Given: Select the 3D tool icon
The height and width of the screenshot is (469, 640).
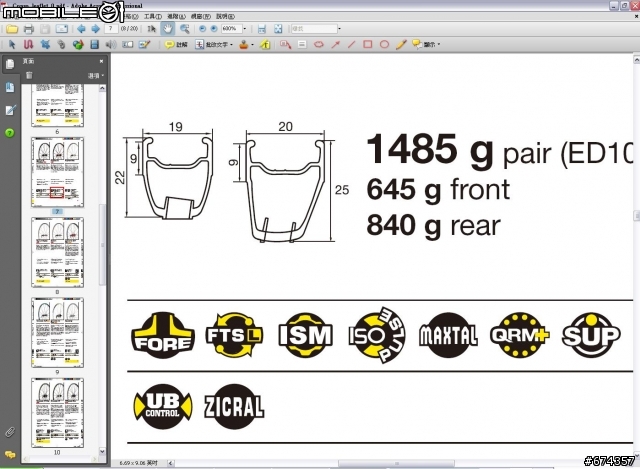Looking at the screenshot, I should click(78, 44).
